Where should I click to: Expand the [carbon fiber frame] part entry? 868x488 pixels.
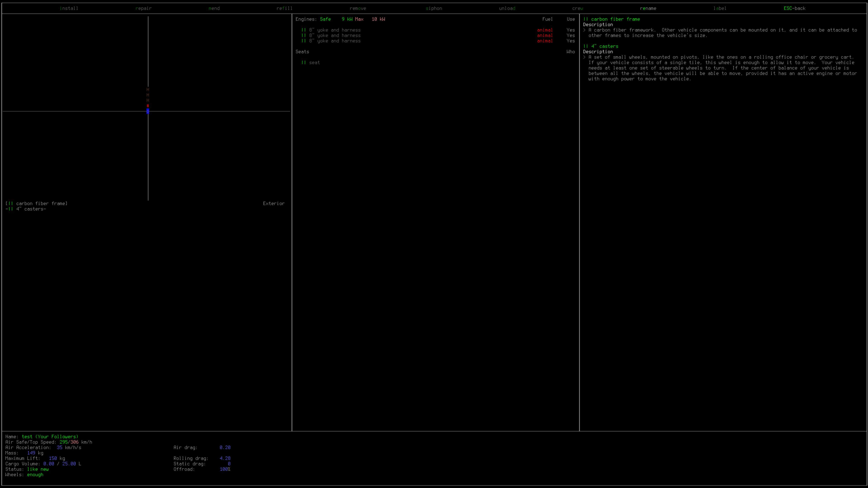(36, 203)
